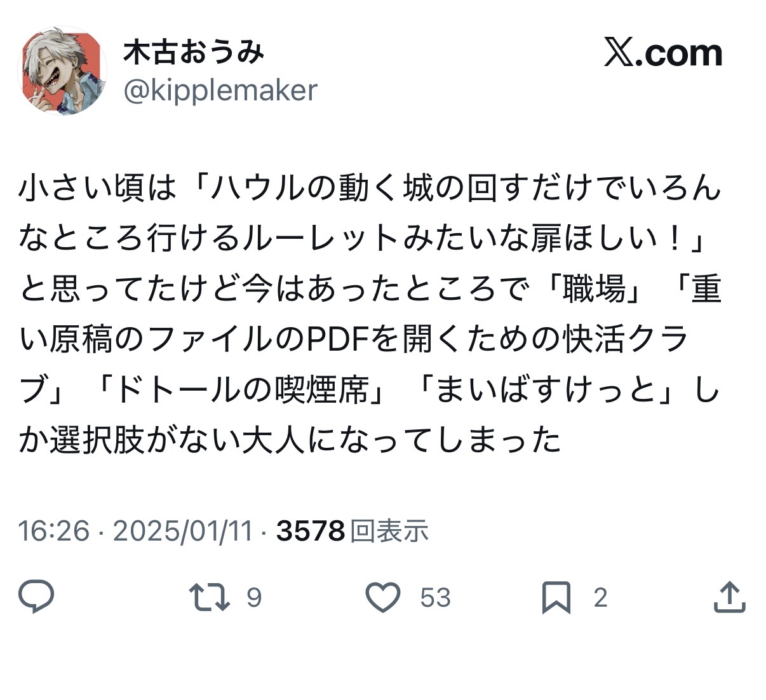
Task: Like the tweet with the heart icon
Action: click(x=383, y=597)
